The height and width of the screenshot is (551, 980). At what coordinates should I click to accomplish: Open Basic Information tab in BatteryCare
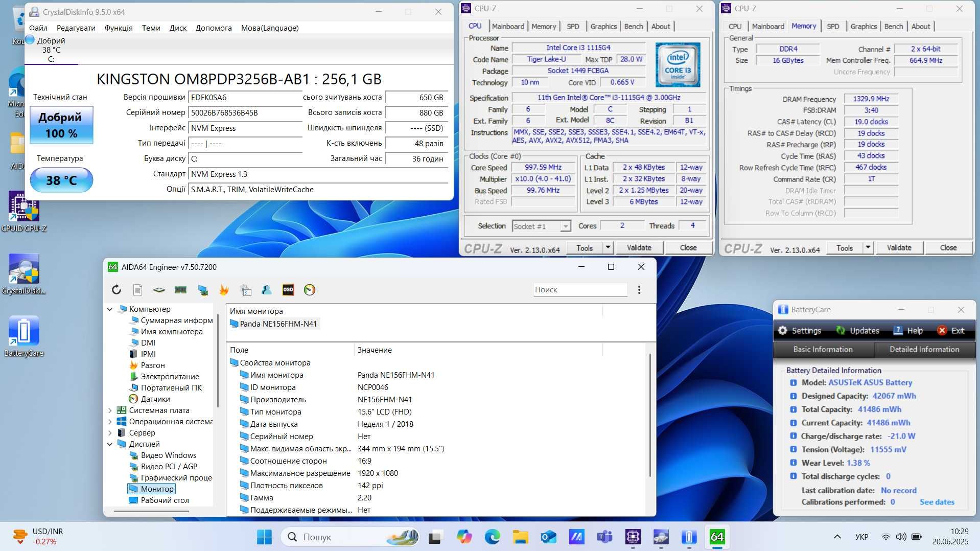pos(823,350)
